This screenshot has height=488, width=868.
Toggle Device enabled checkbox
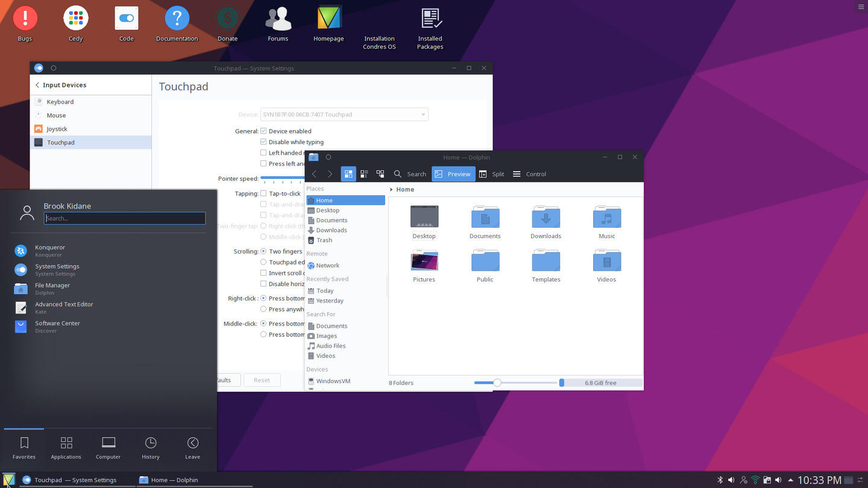(x=263, y=131)
